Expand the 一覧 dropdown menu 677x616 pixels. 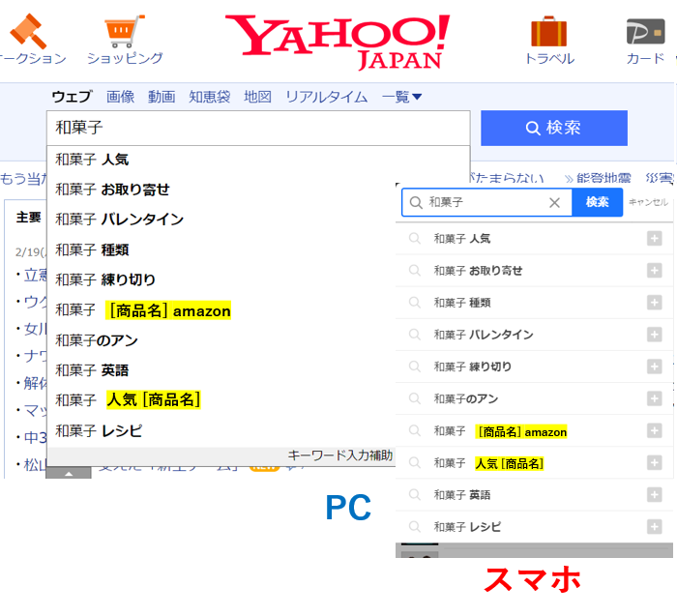click(x=401, y=97)
